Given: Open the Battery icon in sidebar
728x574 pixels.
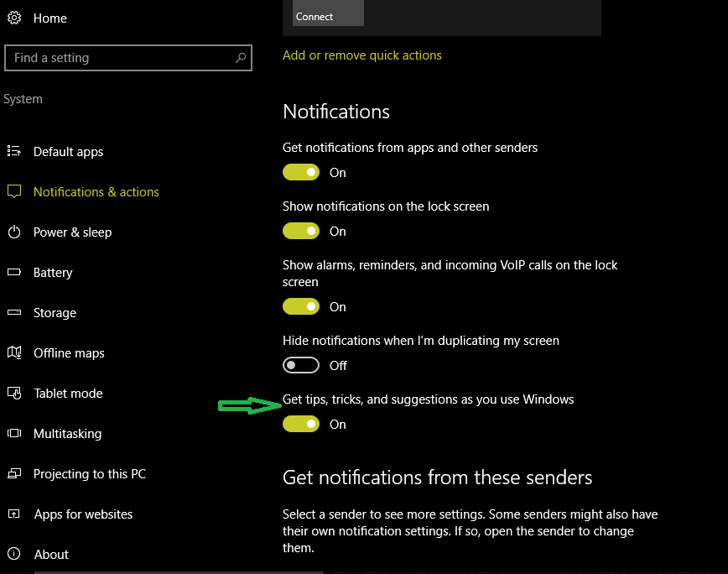Looking at the screenshot, I should point(14,272).
